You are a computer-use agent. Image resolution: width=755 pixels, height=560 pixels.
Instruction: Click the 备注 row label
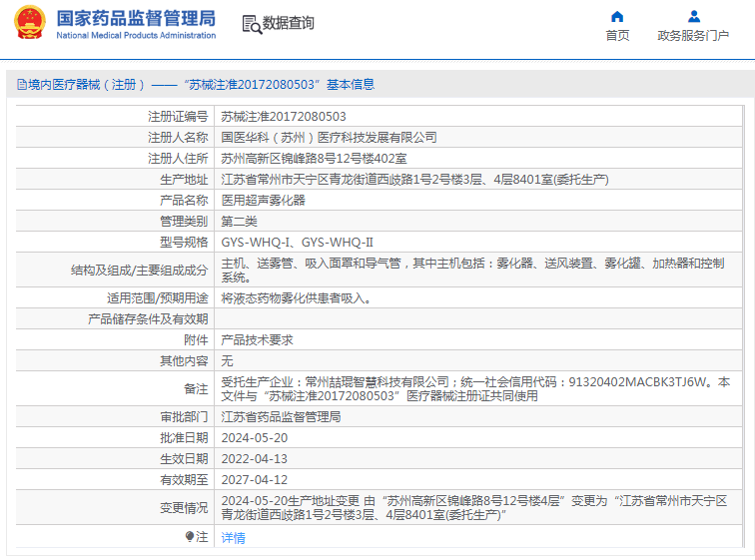pos(196,388)
